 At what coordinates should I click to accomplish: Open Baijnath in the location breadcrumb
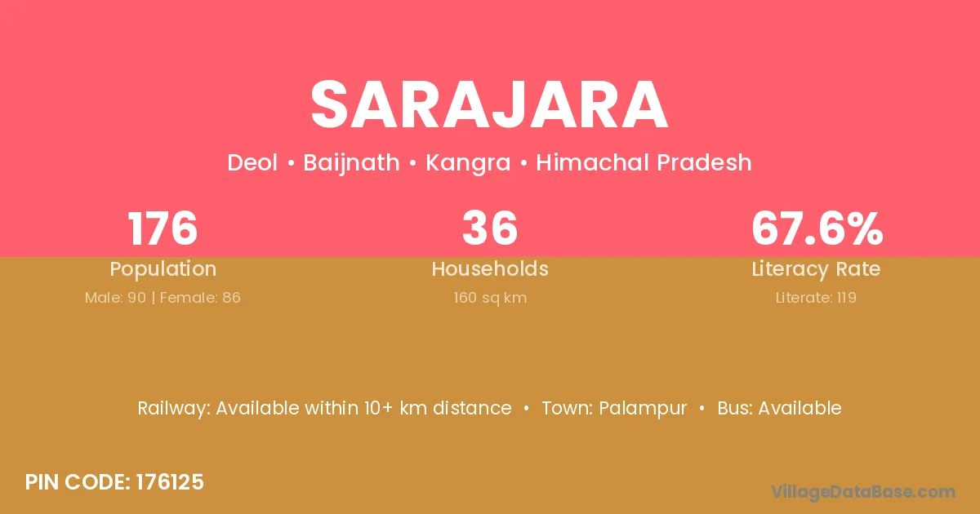[351, 163]
